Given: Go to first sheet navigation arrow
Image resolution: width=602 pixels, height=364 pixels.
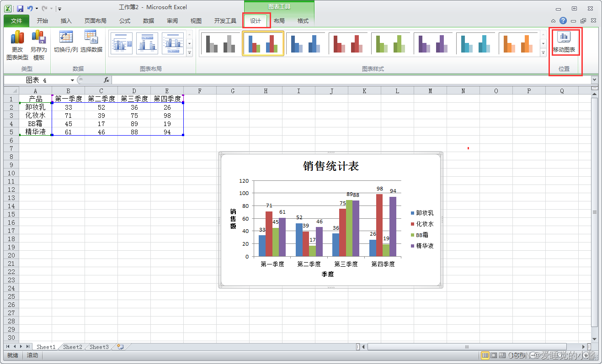Looking at the screenshot, I should [x=8, y=347].
